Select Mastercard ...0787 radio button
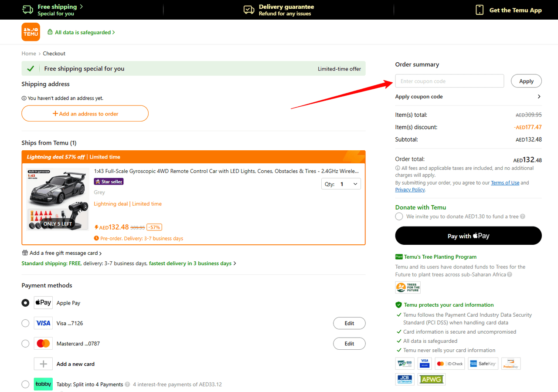Screen dimensions: 558x392 25,344
